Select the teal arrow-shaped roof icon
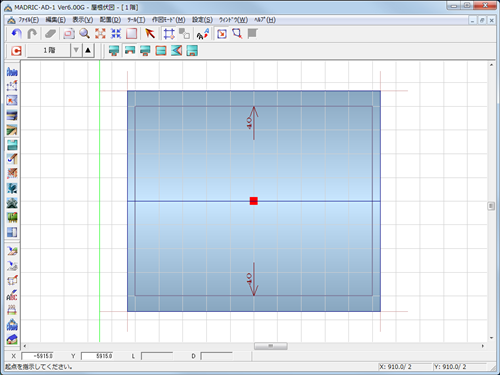 pos(177,51)
